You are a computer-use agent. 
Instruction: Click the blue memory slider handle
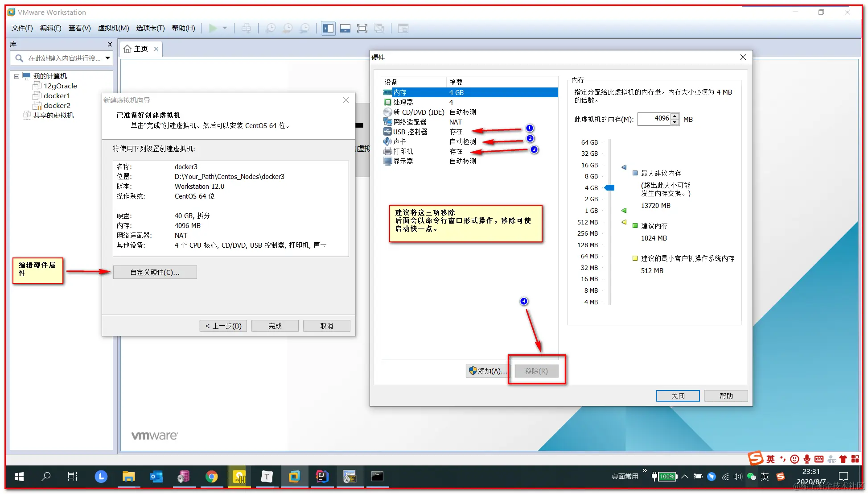pyautogui.click(x=609, y=188)
